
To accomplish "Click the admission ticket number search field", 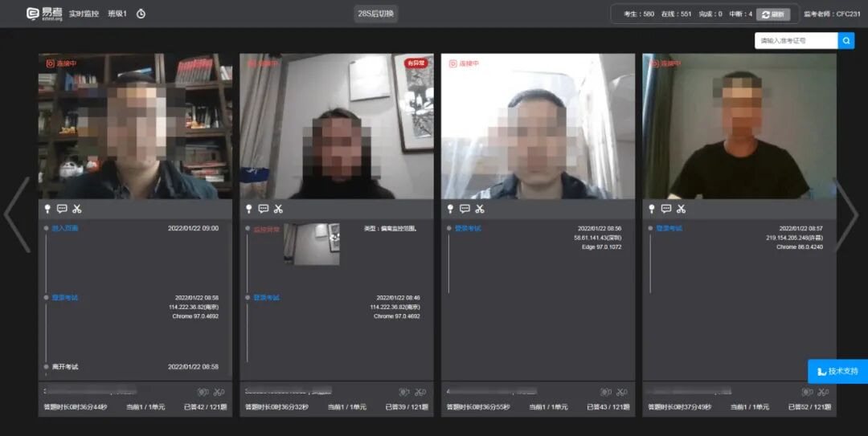I will pos(796,40).
